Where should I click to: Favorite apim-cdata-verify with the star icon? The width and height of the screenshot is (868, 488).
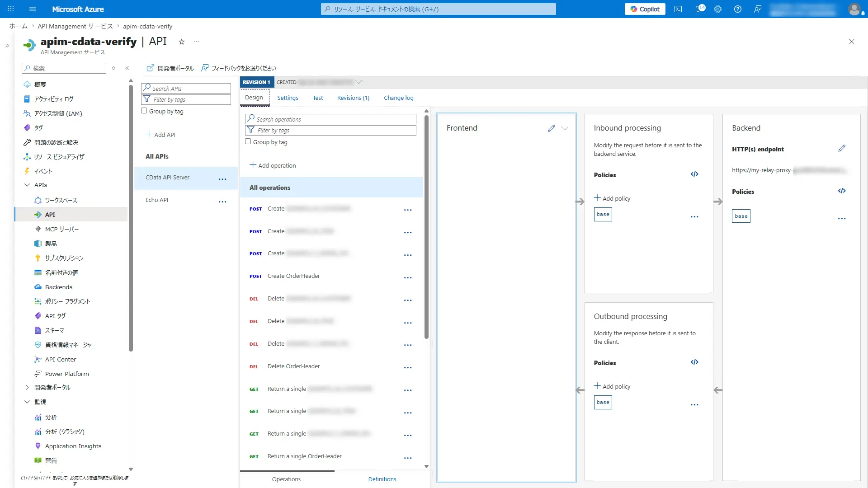pyautogui.click(x=182, y=42)
